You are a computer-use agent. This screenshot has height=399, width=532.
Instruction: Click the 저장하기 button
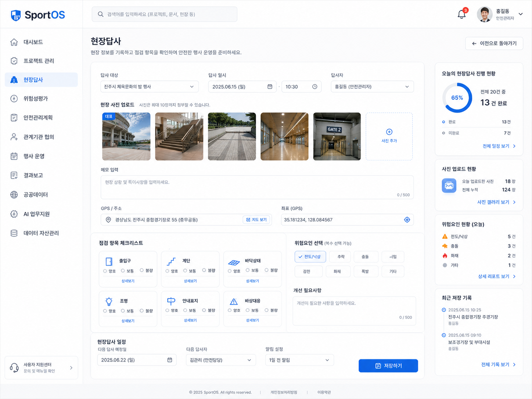[x=388, y=366]
